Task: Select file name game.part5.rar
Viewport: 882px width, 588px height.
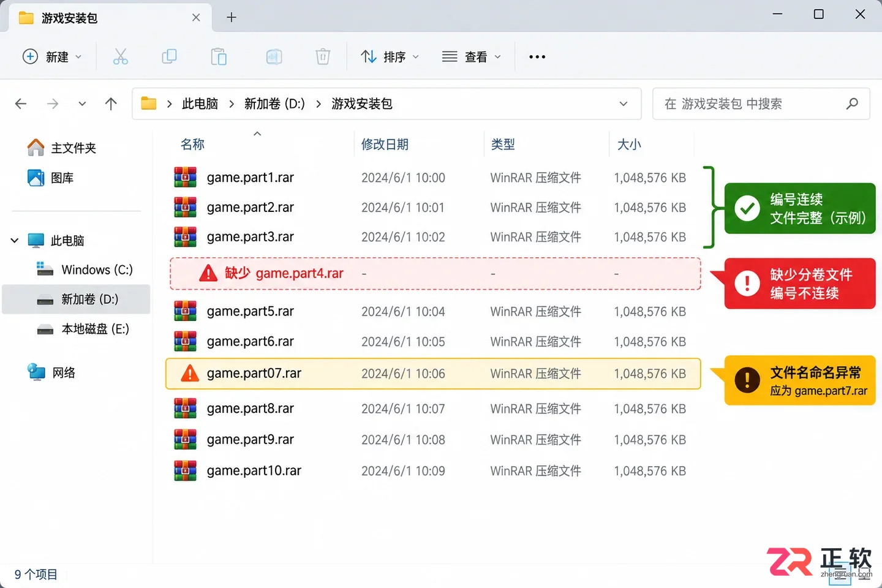Action: pyautogui.click(x=251, y=312)
